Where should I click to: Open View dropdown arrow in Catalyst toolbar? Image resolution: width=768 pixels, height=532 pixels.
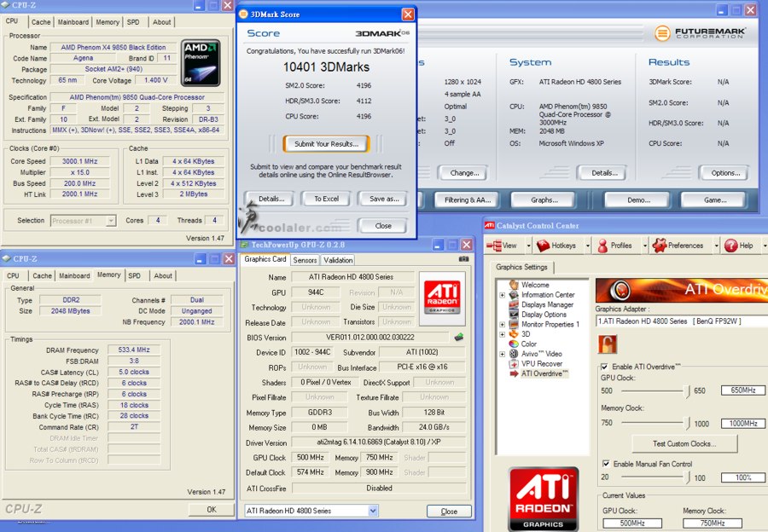[x=528, y=246]
